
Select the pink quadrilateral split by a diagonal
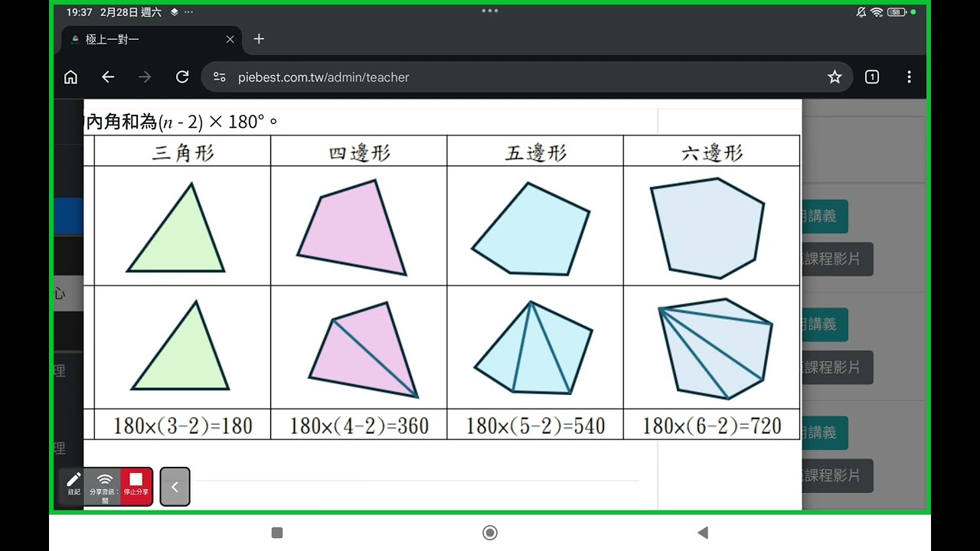tap(364, 349)
